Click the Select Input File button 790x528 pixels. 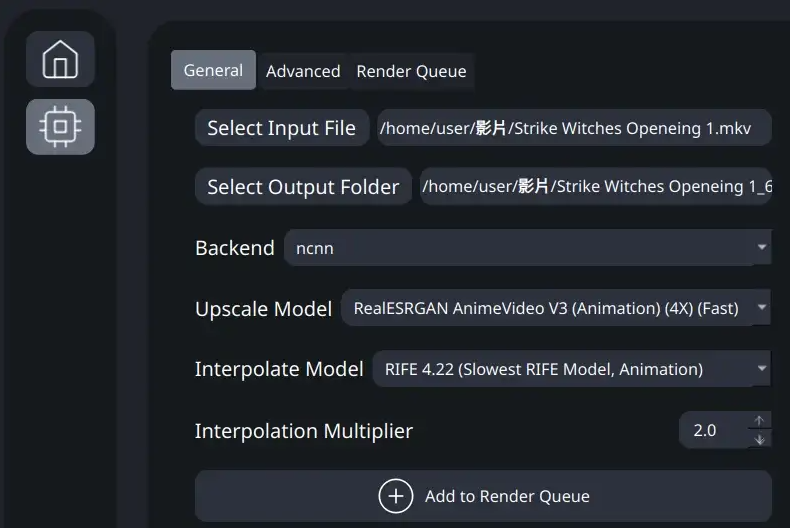(x=282, y=128)
